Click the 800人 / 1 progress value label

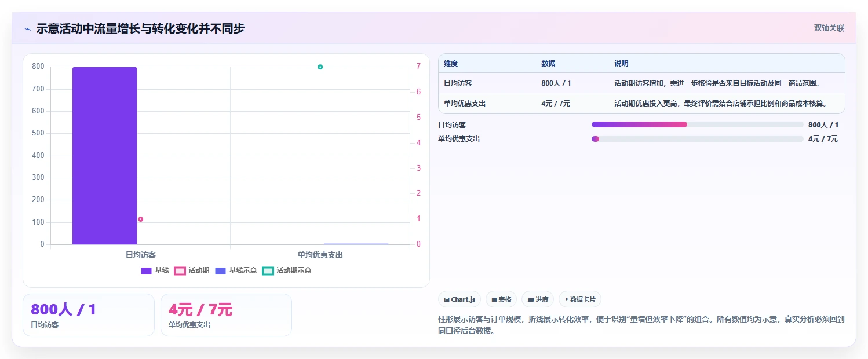(x=823, y=124)
